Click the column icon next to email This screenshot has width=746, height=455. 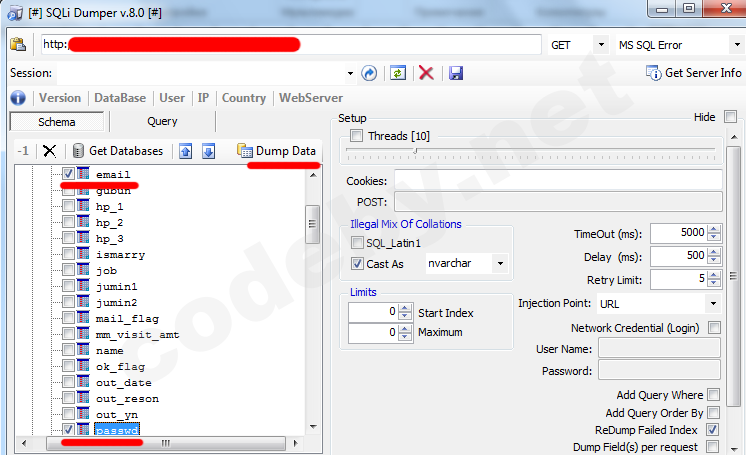click(83, 173)
